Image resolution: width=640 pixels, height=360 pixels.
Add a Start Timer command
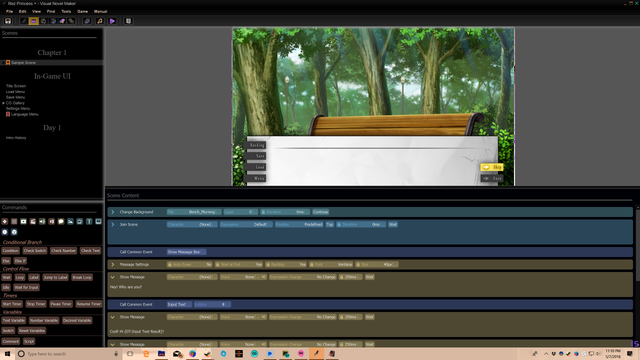coord(12,304)
